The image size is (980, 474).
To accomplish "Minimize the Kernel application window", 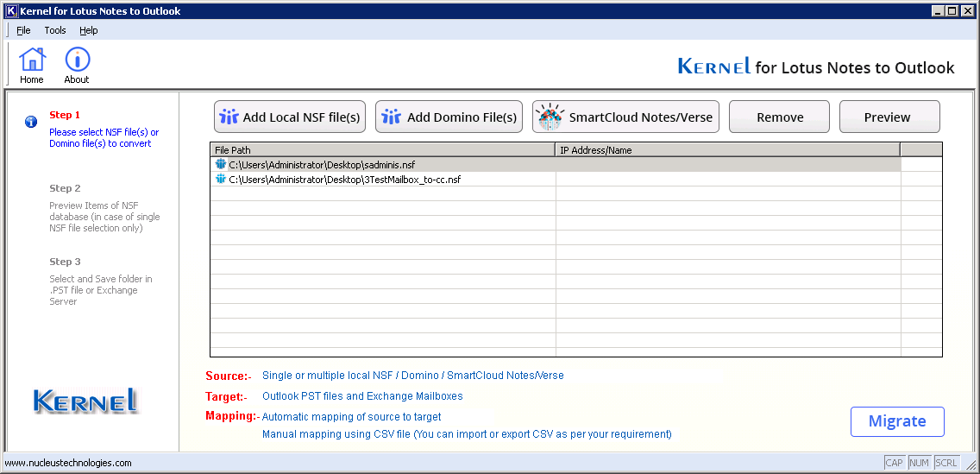I will tap(939, 10).
